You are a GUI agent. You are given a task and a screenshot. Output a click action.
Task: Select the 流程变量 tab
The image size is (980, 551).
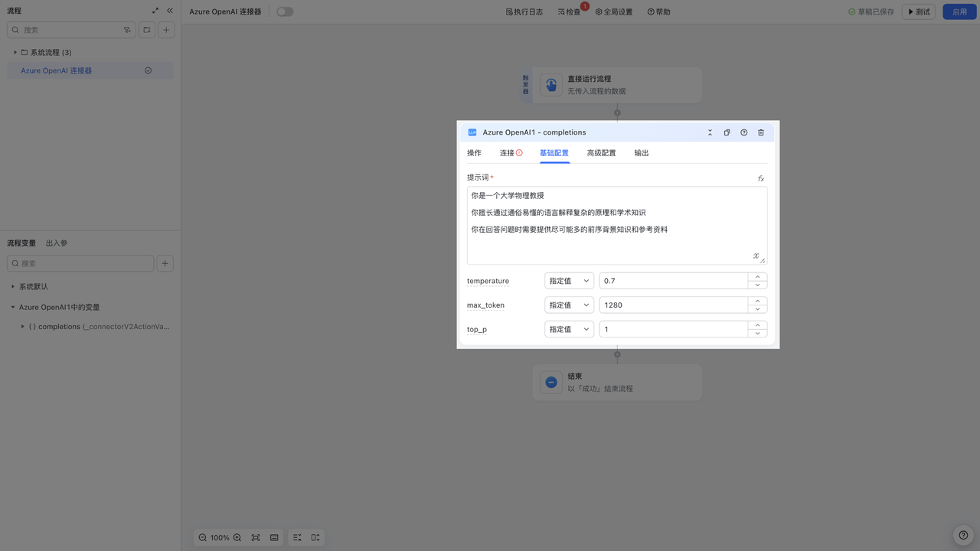pos(21,243)
